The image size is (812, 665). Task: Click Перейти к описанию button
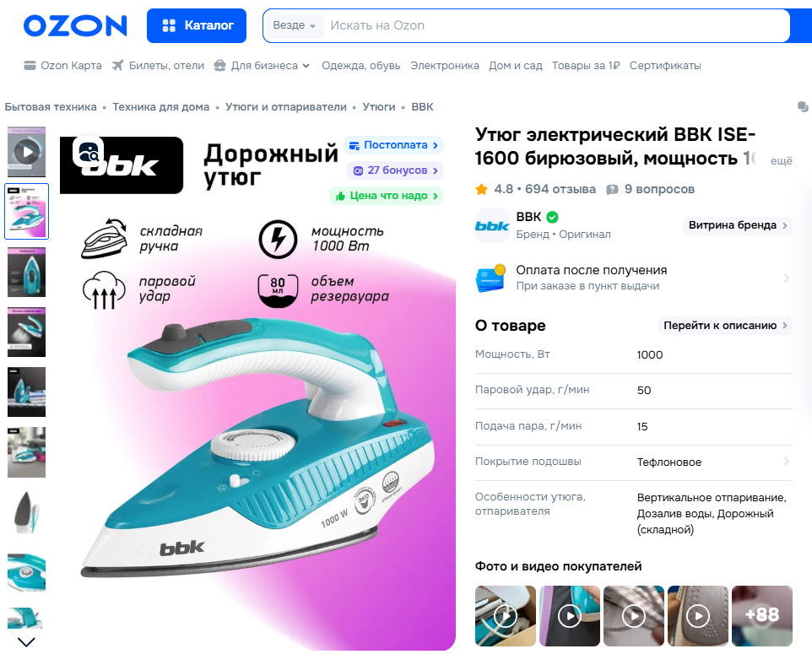point(725,325)
